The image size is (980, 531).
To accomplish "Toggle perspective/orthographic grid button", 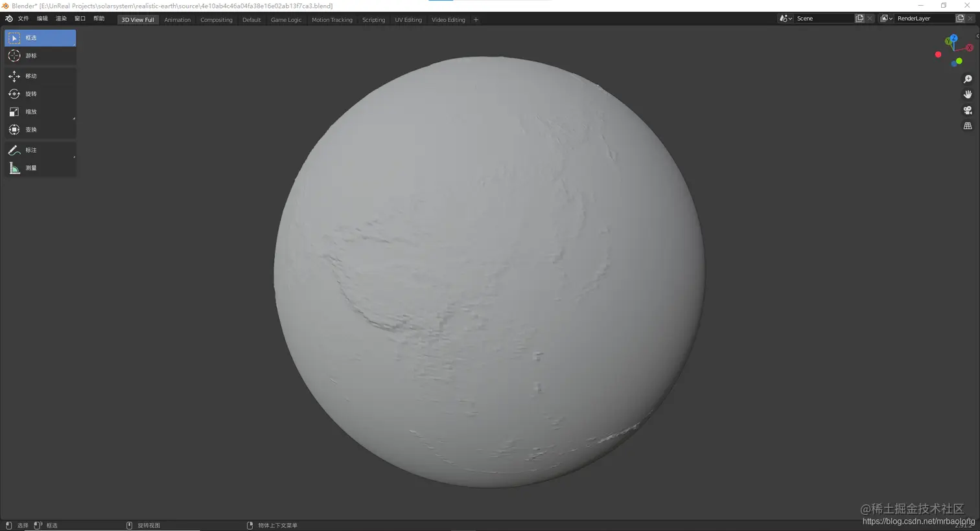I will [968, 126].
